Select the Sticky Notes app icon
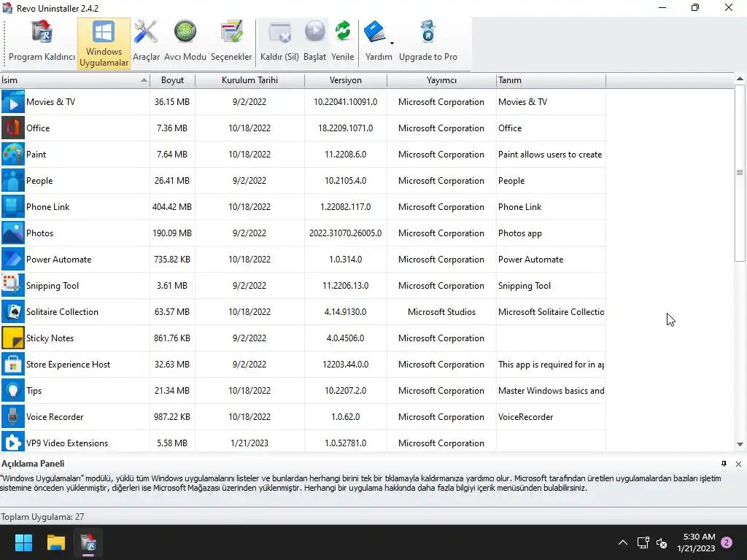The height and width of the screenshot is (560, 747). tap(13, 338)
